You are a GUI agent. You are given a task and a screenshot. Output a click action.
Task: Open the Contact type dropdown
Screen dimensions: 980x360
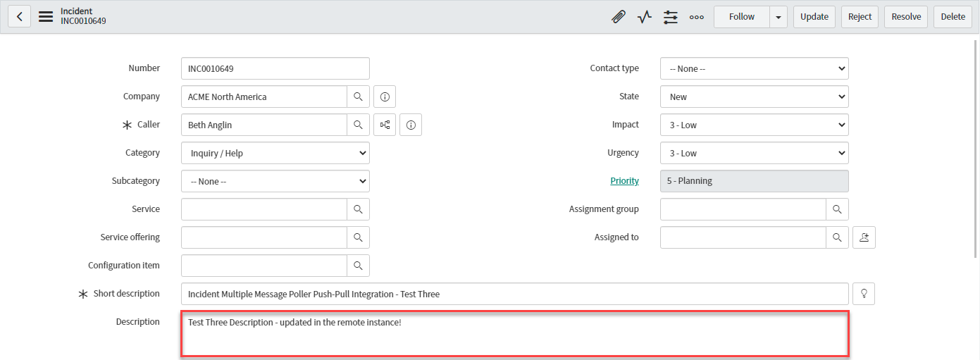tap(754, 68)
